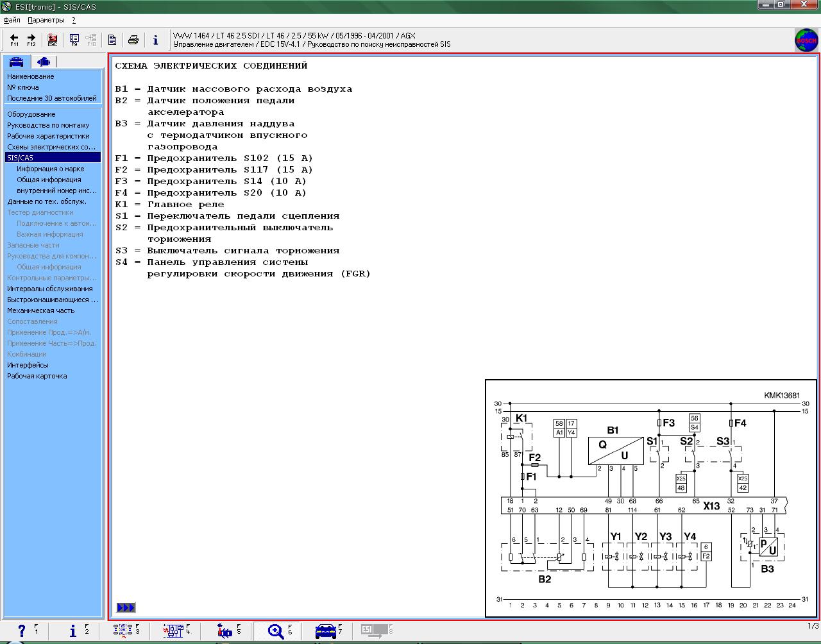Open Общая информация under SIS/CAS
Image resolution: width=821 pixels, height=644 pixels.
[49, 180]
